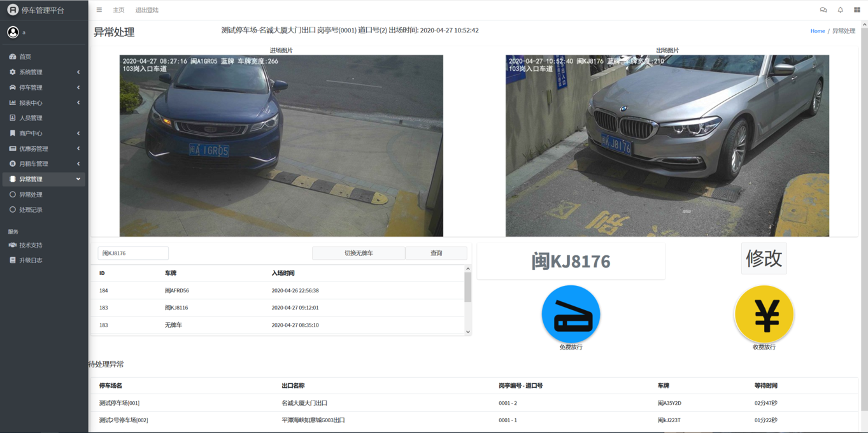Select 处理记录 in the sidebar

point(31,209)
